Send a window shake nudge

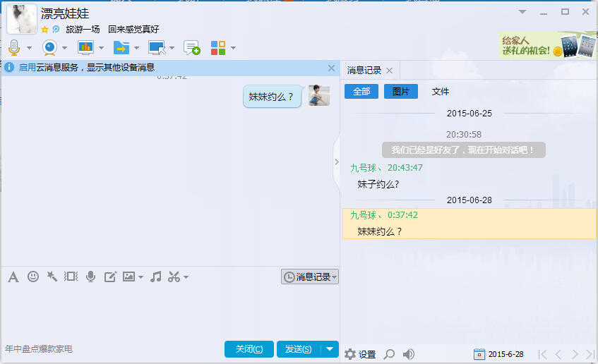[71, 277]
